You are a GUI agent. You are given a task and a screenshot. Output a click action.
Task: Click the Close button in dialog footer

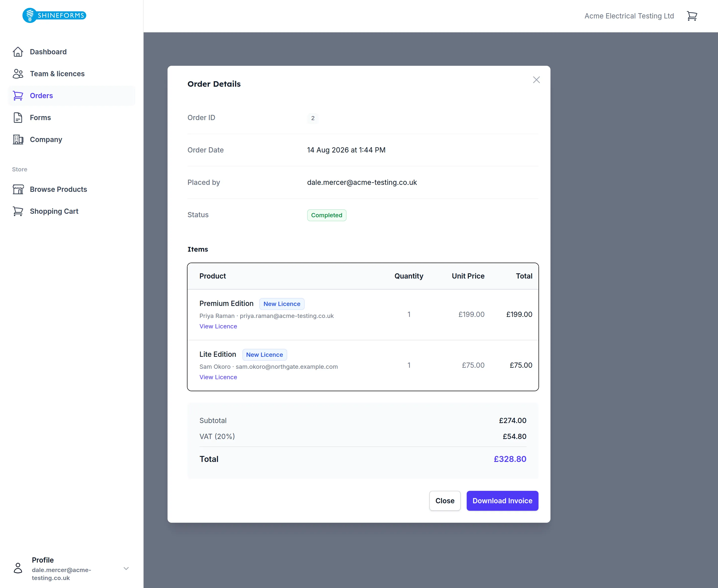[445, 501]
